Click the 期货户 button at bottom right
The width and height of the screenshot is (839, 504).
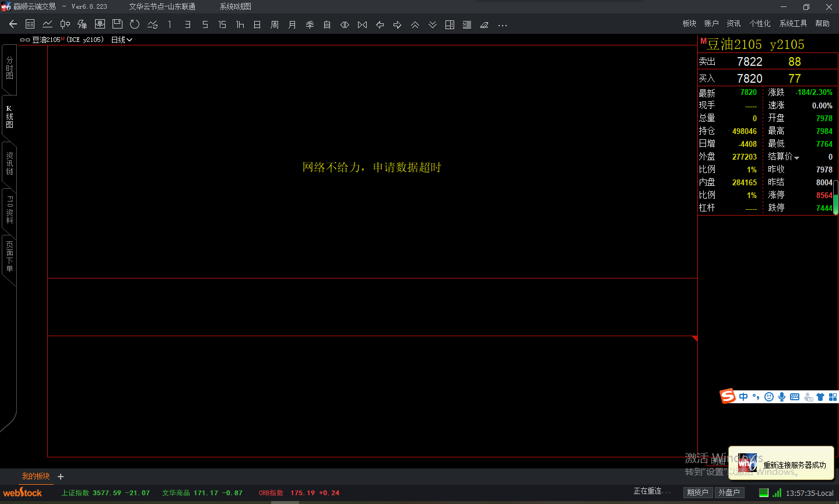pos(697,492)
